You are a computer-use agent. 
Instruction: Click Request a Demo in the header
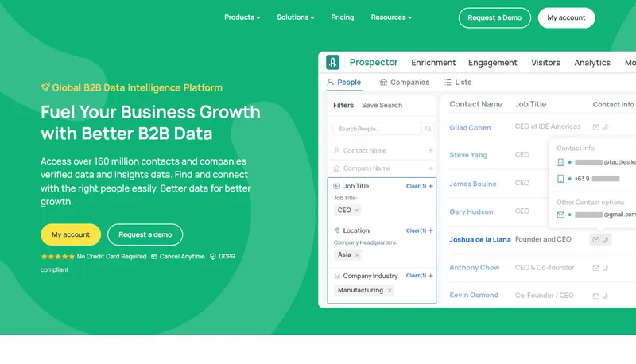click(x=494, y=17)
